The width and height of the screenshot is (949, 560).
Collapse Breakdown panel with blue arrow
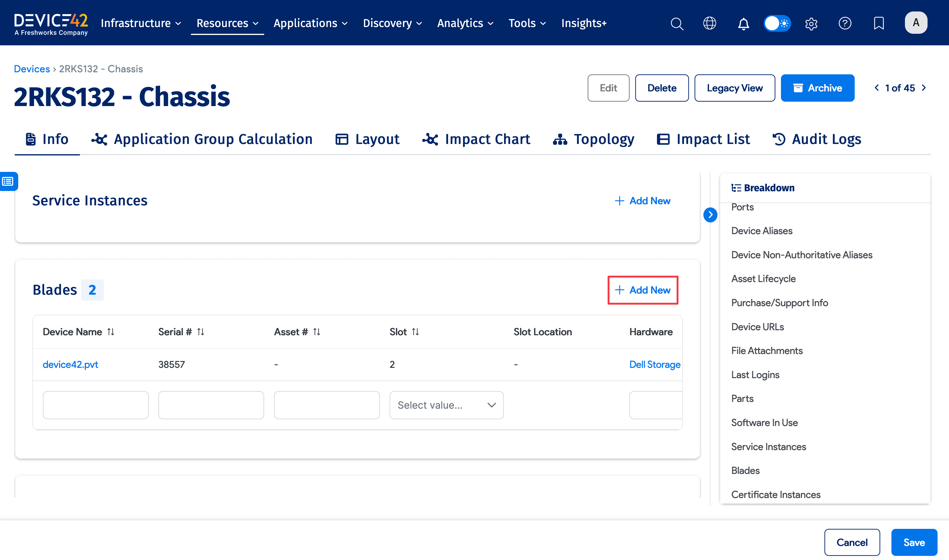pyautogui.click(x=710, y=215)
